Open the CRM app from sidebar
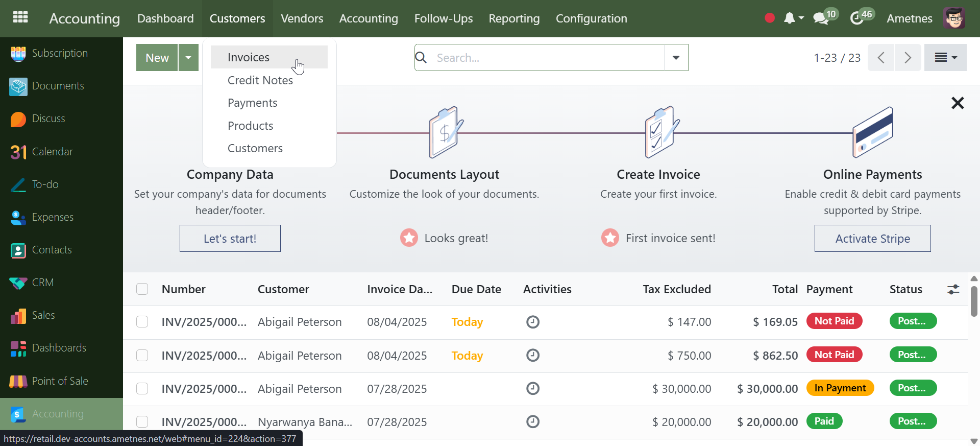The width and height of the screenshot is (980, 446). [18, 283]
